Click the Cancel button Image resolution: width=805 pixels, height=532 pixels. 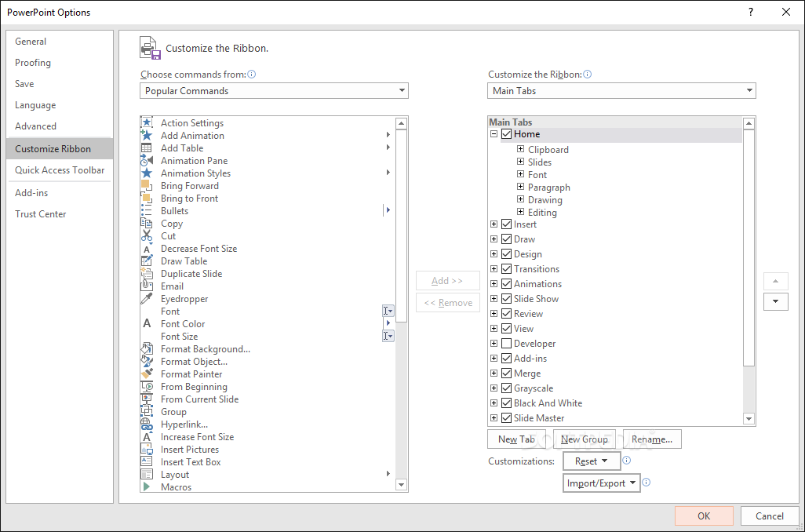770,516
